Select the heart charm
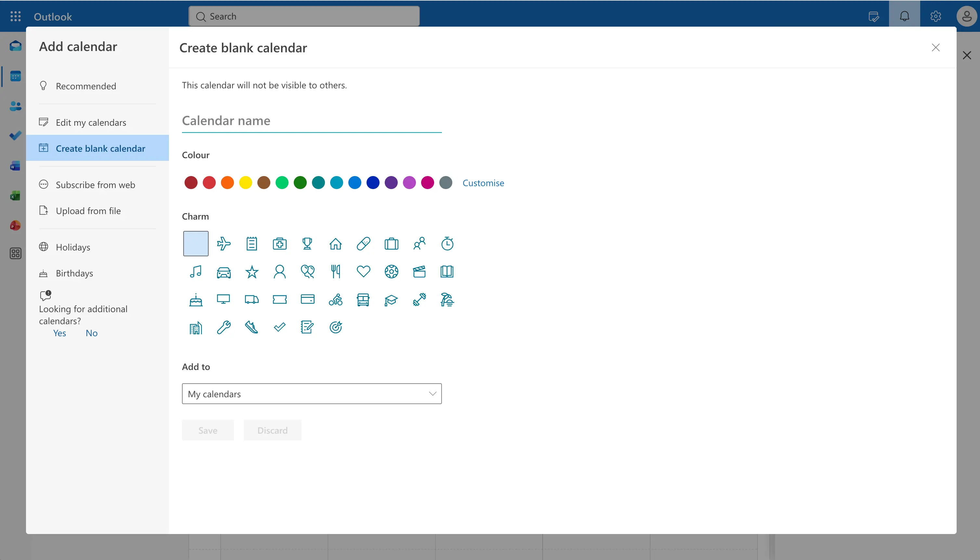This screenshot has width=980, height=560. (x=364, y=272)
